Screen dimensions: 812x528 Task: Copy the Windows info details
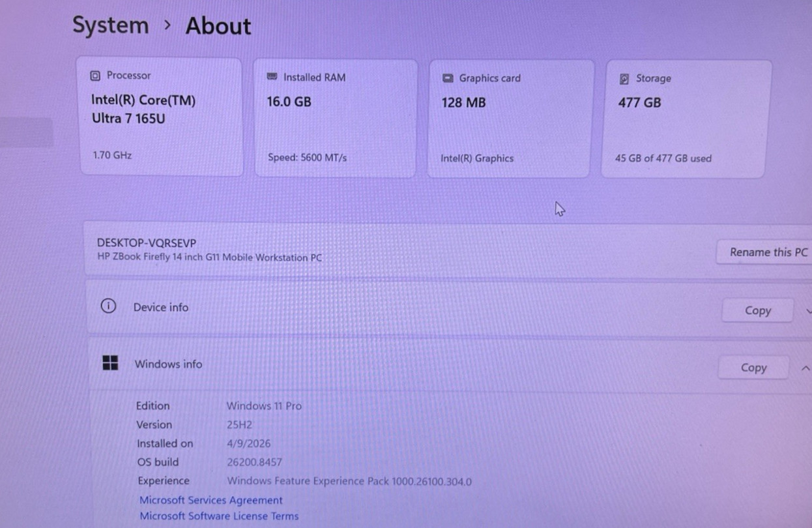[753, 368]
